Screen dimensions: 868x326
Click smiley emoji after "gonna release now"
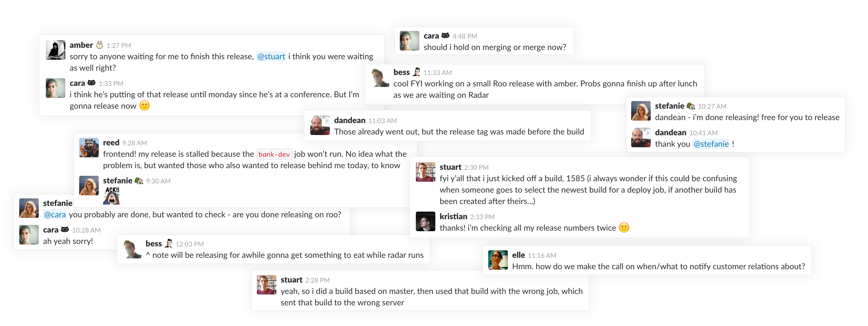click(x=145, y=106)
